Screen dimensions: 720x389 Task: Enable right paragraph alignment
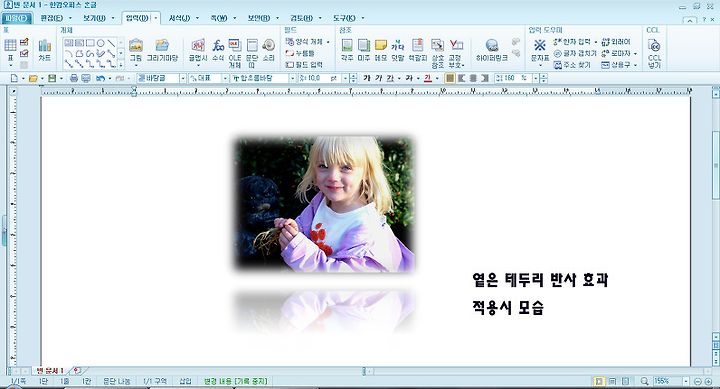pyautogui.click(x=484, y=79)
